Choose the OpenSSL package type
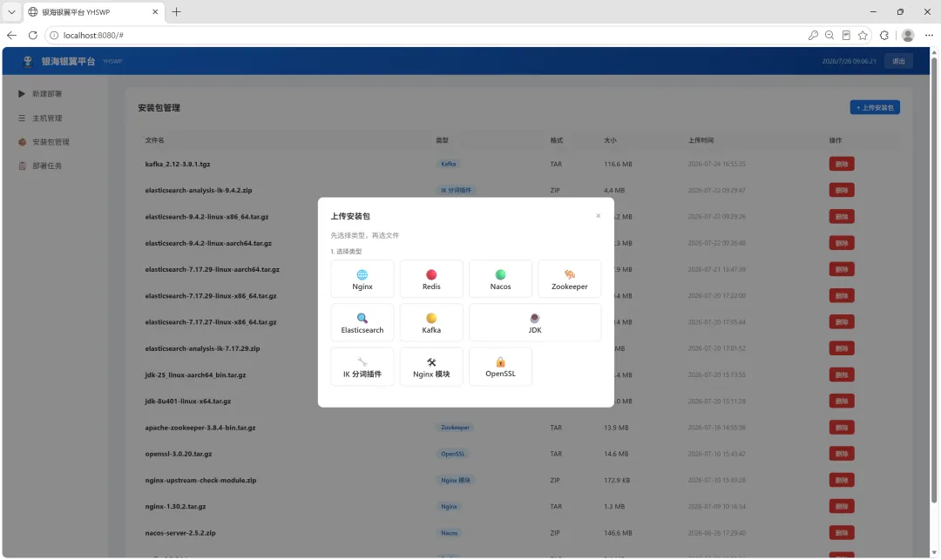This screenshot has height=560, width=941. 500,367
